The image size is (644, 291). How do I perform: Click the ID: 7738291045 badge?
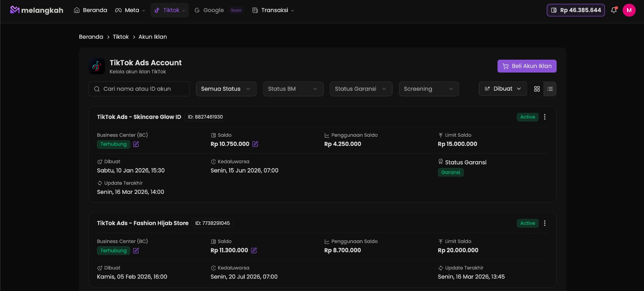coord(213,223)
